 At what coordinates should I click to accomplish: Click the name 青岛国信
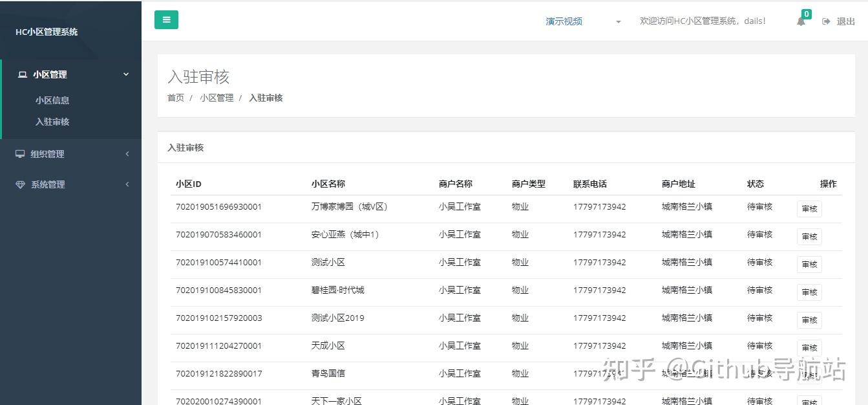tap(328, 374)
